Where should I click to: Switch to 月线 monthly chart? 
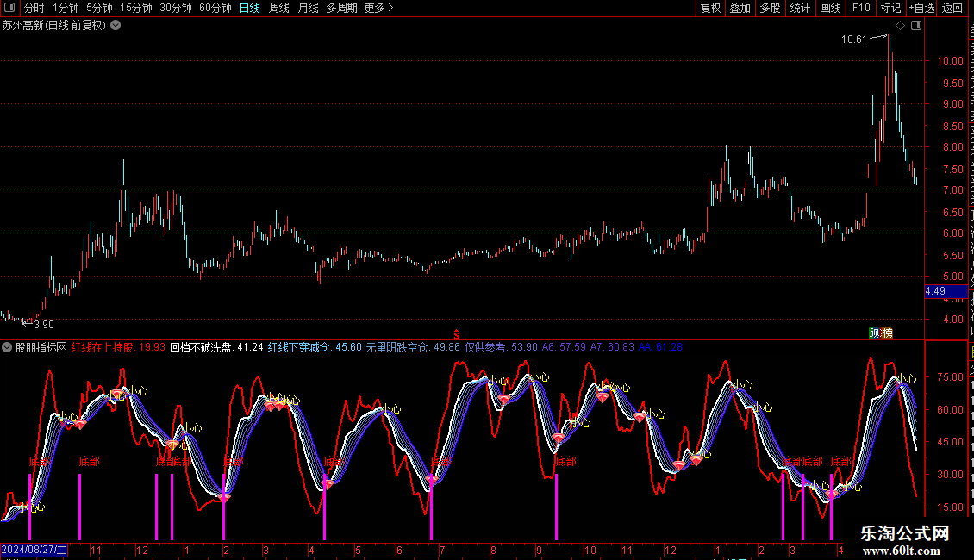(x=308, y=8)
